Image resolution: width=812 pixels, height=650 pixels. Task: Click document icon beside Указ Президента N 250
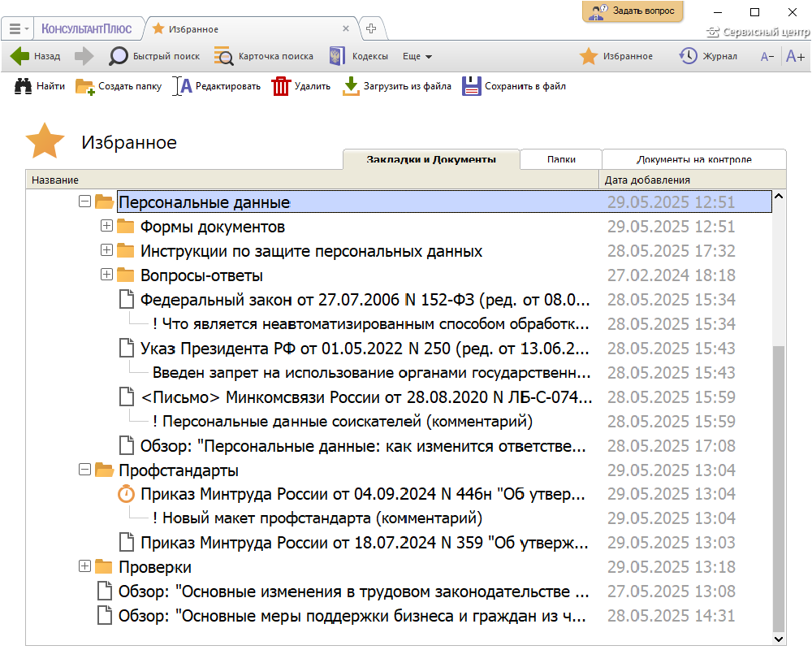click(127, 349)
